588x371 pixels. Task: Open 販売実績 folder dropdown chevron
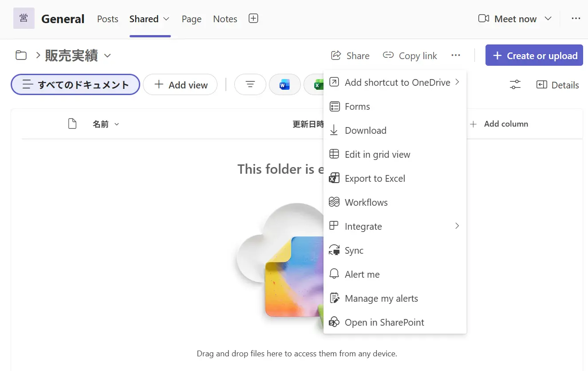(x=107, y=56)
